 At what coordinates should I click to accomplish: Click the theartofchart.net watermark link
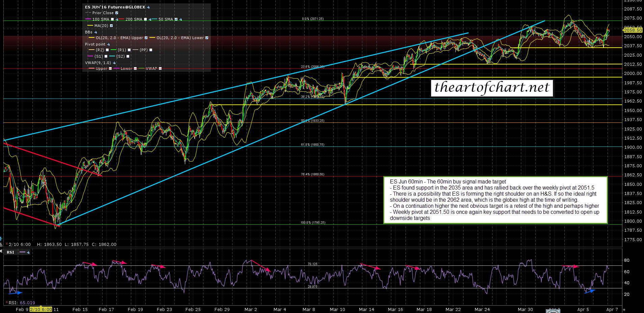pyautogui.click(x=492, y=88)
